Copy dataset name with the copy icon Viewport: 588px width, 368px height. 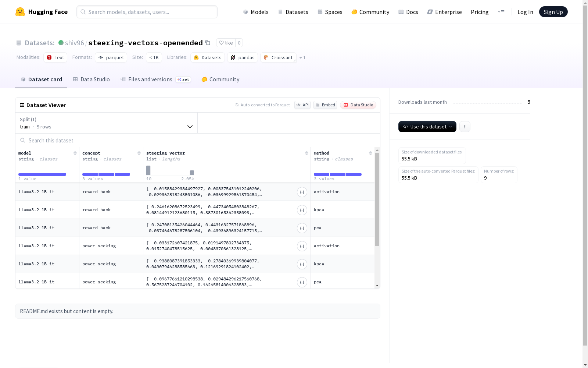click(x=208, y=43)
